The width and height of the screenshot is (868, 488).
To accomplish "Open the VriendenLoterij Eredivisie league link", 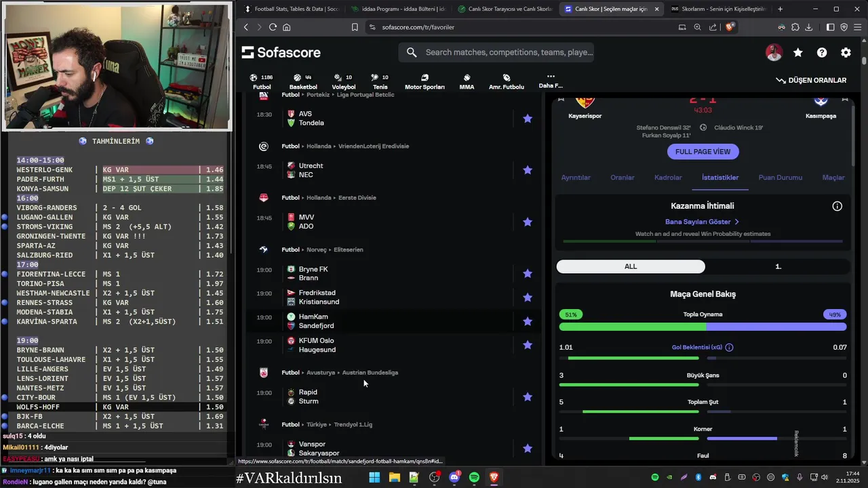I will [x=374, y=146].
